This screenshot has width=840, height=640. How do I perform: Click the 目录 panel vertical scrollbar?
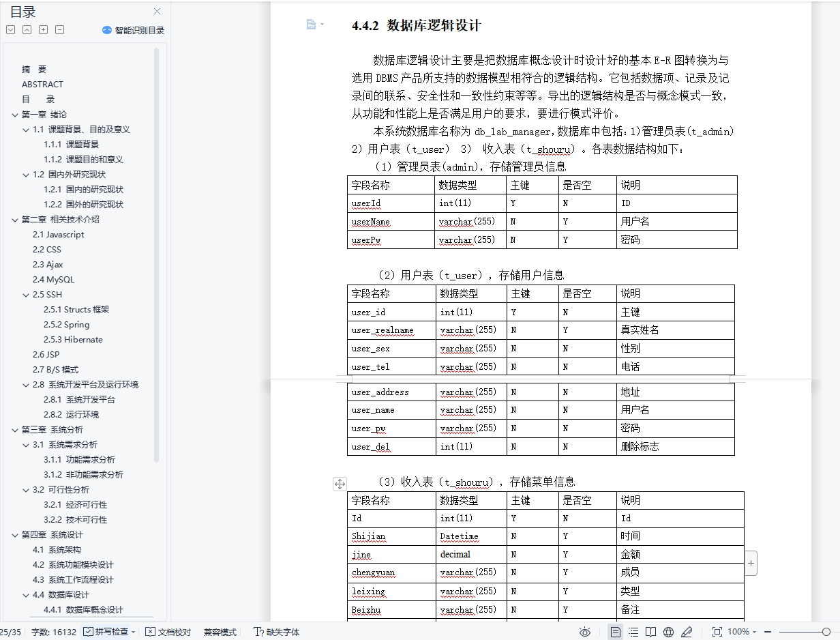pyautogui.click(x=156, y=256)
